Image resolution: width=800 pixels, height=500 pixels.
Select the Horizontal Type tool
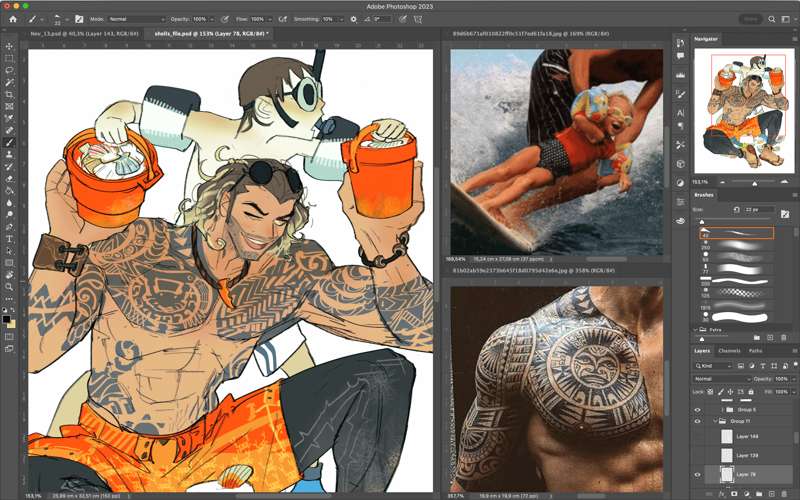9,239
